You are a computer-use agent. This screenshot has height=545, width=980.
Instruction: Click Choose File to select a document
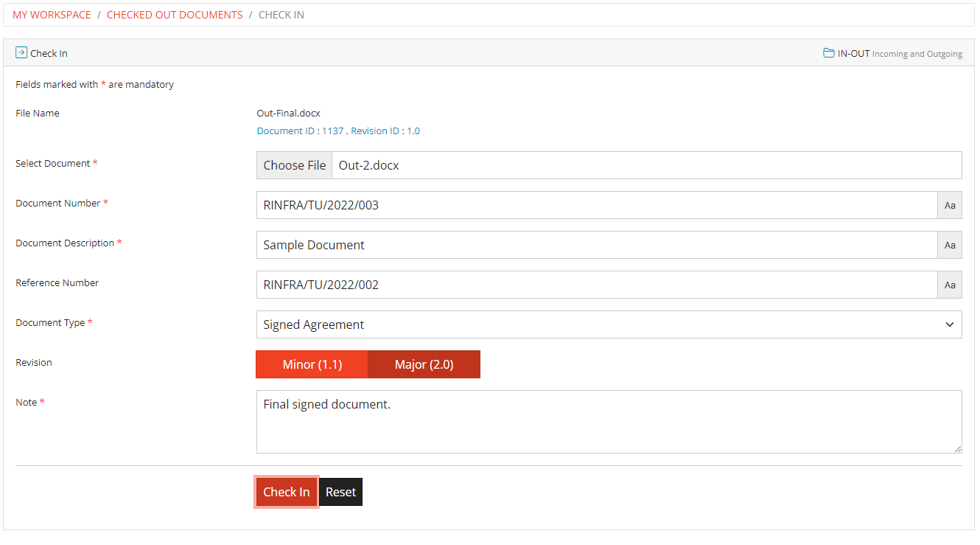294,165
